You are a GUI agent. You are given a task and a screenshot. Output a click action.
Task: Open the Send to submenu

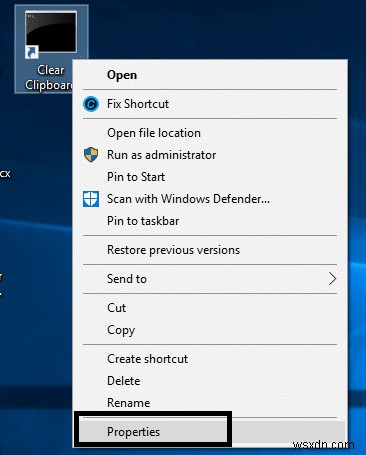pos(210,279)
